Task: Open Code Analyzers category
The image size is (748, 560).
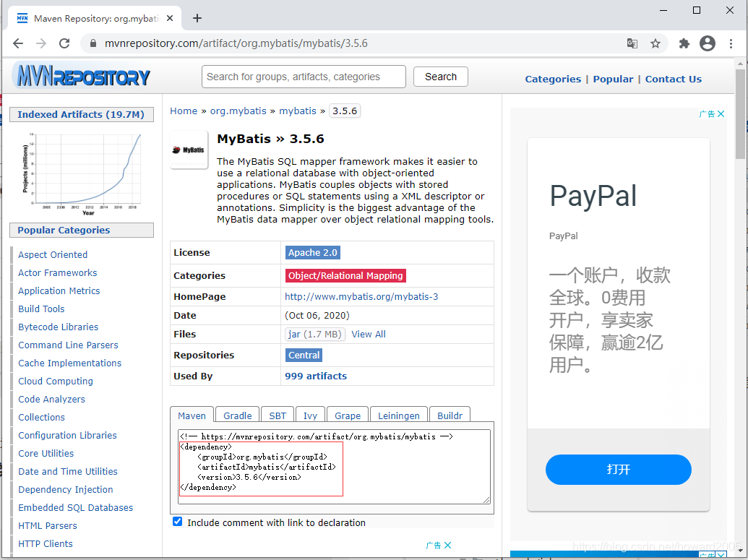Action: click(51, 400)
